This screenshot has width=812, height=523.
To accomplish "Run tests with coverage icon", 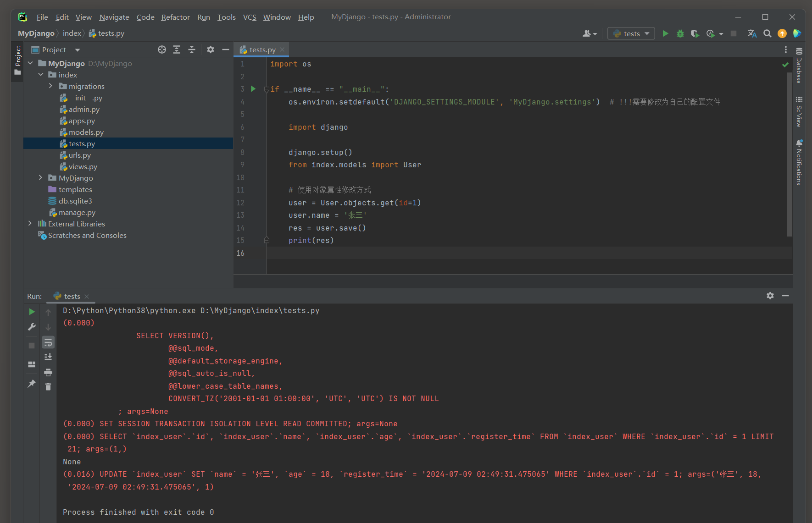I will 695,33.
